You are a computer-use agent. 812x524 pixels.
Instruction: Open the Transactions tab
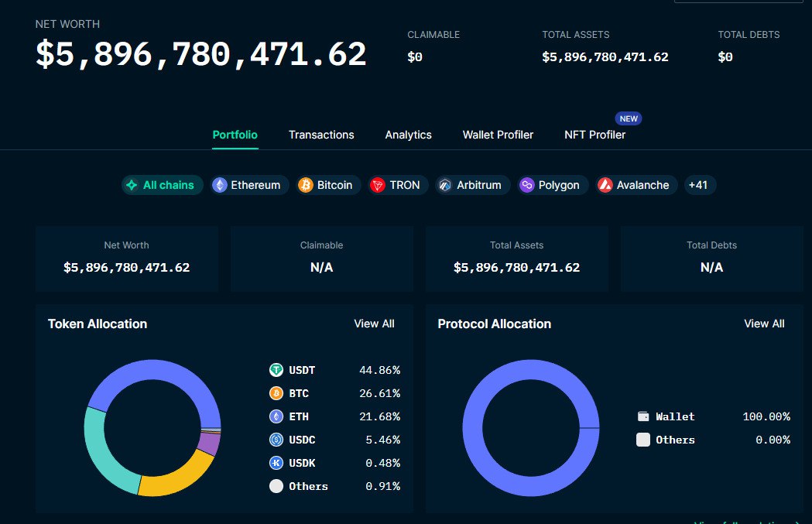321,135
